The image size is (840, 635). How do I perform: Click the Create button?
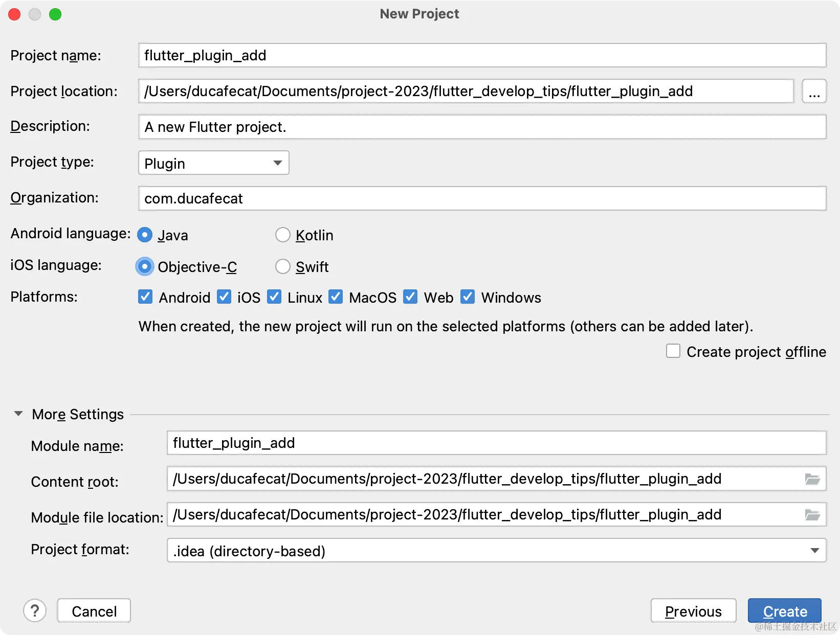(x=784, y=611)
